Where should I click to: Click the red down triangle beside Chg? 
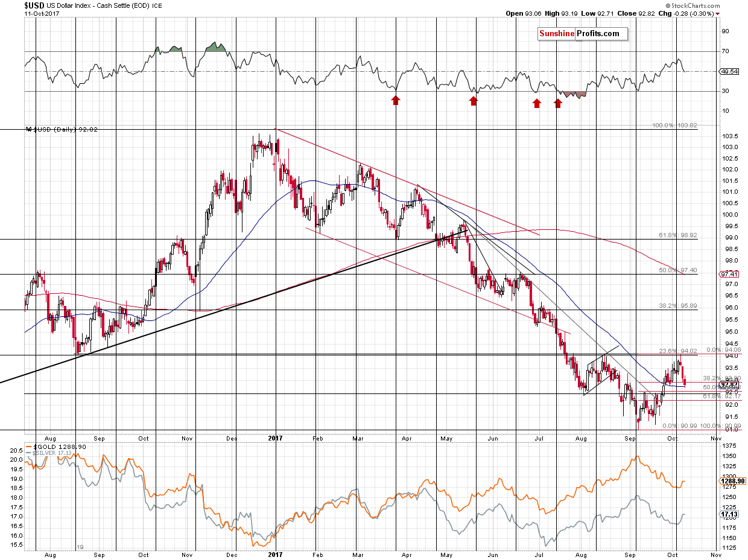pos(718,13)
